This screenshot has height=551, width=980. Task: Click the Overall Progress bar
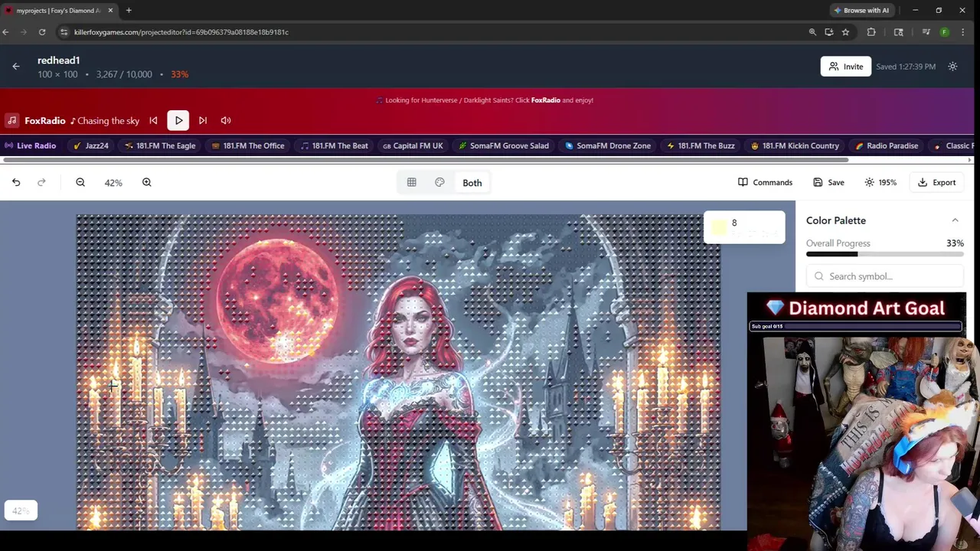pos(884,254)
